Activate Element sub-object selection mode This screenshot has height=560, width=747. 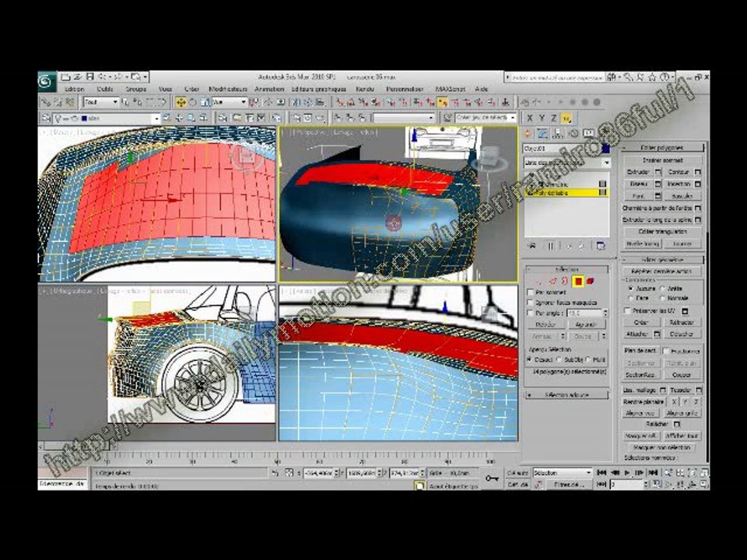point(591,282)
